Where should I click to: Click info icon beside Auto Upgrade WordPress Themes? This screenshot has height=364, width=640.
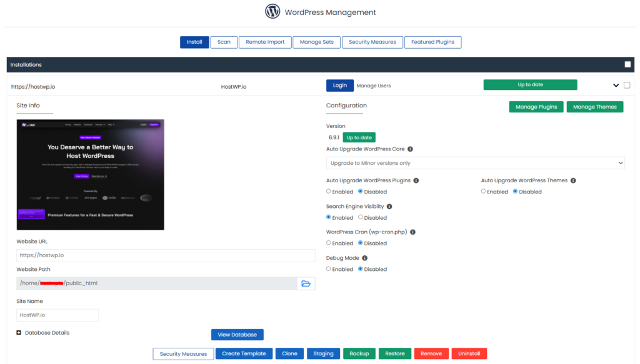(573, 180)
